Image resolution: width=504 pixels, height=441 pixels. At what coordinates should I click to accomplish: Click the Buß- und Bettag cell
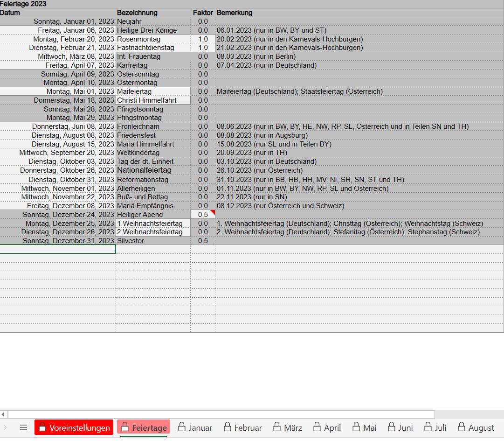(x=153, y=197)
